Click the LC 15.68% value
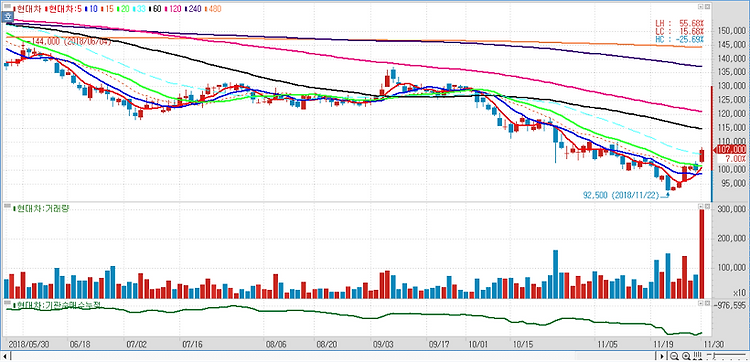 [681, 31]
